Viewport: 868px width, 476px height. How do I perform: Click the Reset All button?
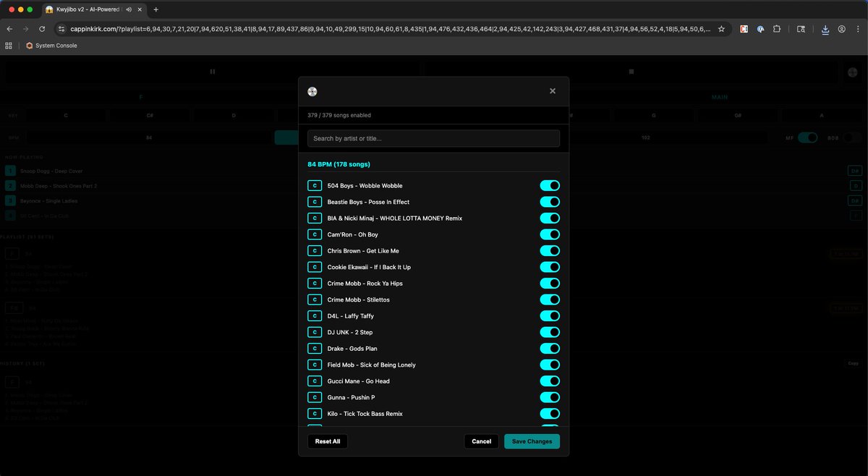pos(328,441)
